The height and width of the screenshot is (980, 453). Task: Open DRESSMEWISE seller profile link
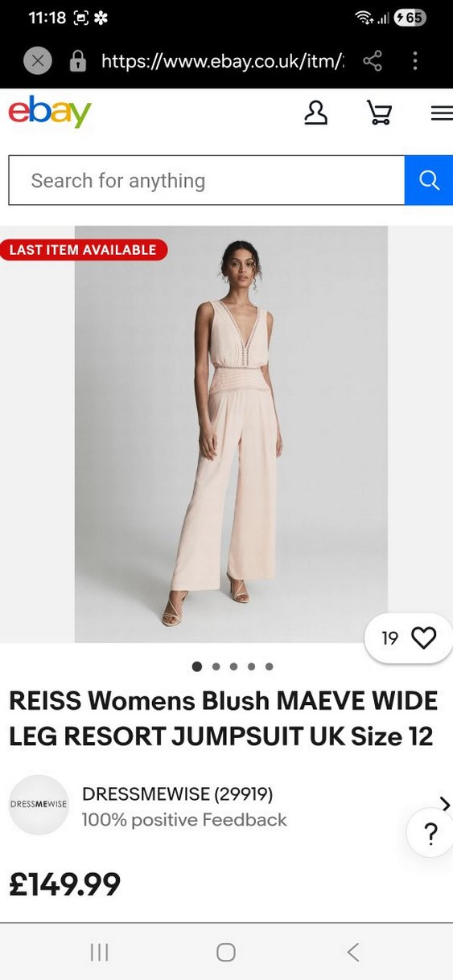click(178, 794)
